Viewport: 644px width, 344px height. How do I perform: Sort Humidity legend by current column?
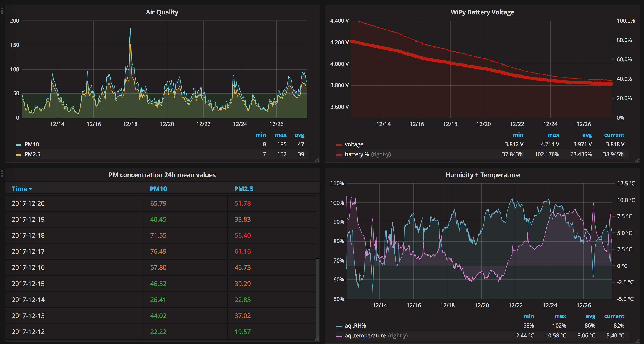tap(614, 316)
